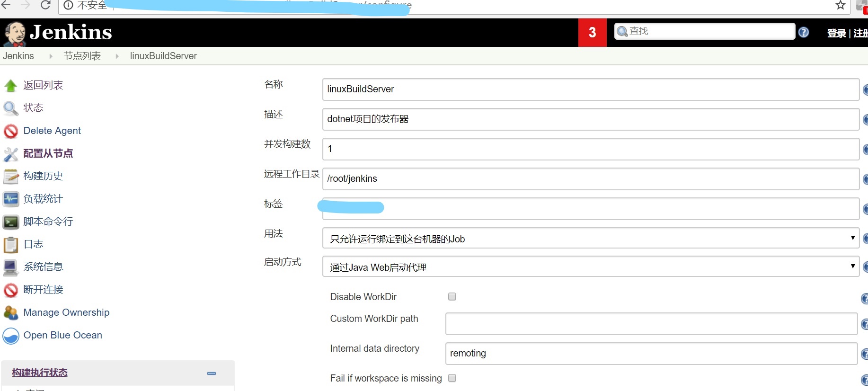Open 系统信息 in the sidebar
868x391 pixels.
43,267
